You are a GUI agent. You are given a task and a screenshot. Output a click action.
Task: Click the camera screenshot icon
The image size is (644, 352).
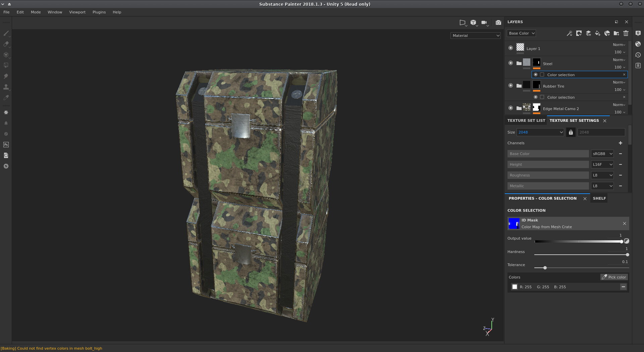(x=498, y=22)
